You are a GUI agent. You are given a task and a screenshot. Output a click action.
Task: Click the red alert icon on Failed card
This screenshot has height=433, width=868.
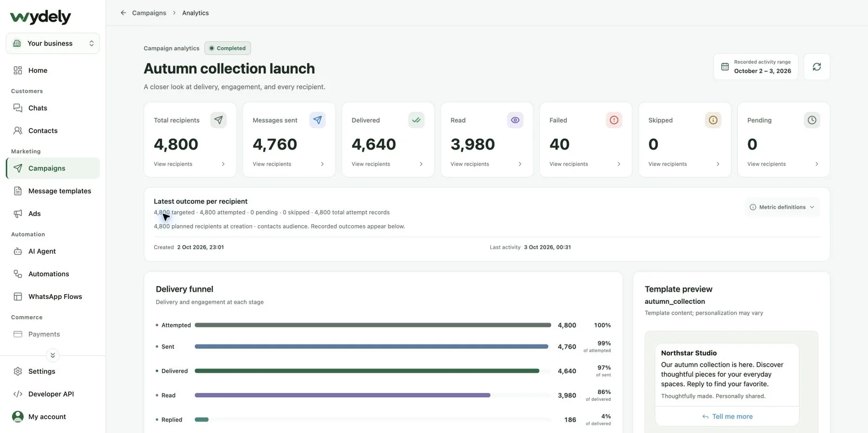pos(614,120)
